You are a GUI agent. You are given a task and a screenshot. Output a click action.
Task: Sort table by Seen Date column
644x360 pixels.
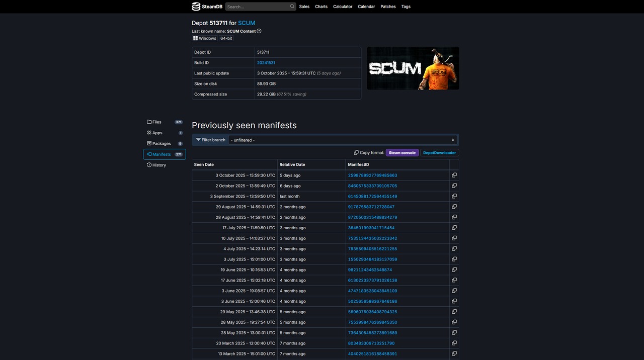pyautogui.click(x=204, y=165)
